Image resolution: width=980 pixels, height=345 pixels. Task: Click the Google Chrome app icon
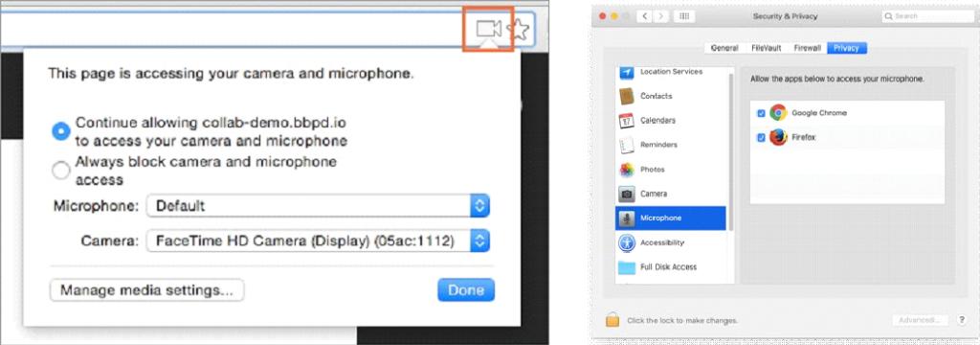coord(778,113)
